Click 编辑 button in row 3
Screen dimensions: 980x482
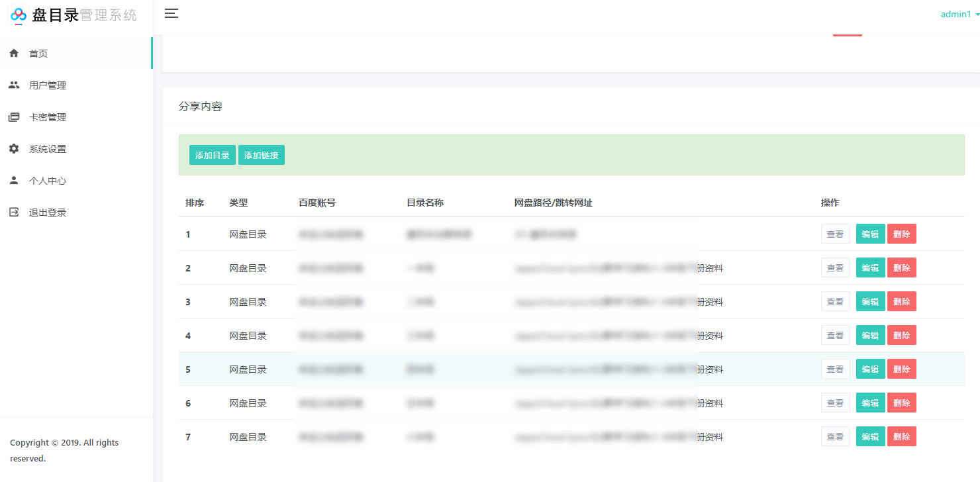pyautogui.click(x=870, y=301)
